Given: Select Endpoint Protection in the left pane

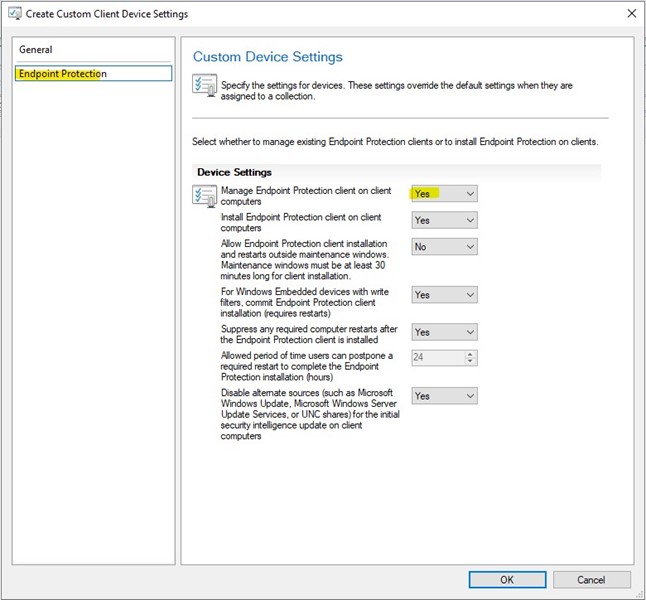Looking at the screenshot, I should [x=94, y=73].
